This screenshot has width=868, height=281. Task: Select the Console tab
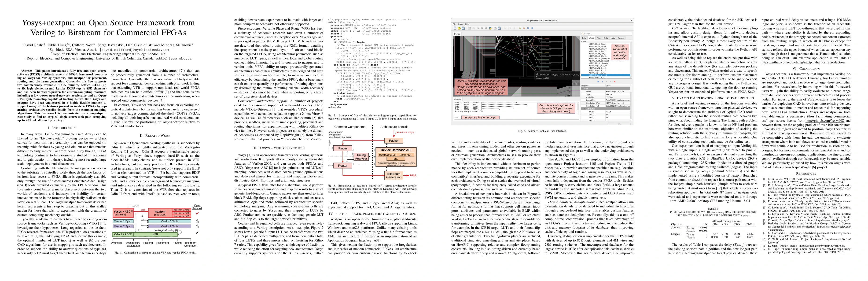pyautogui.click(x=458, y=99)
